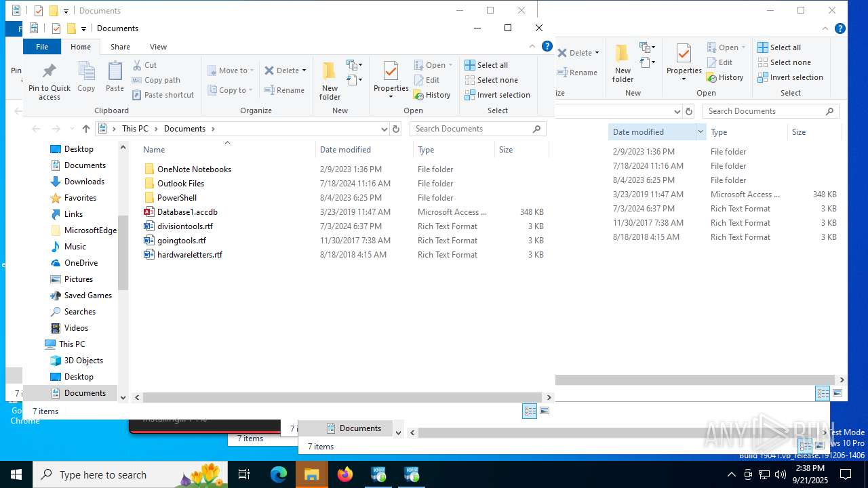Click Cut in the Clipboard group

coord(144,65)
